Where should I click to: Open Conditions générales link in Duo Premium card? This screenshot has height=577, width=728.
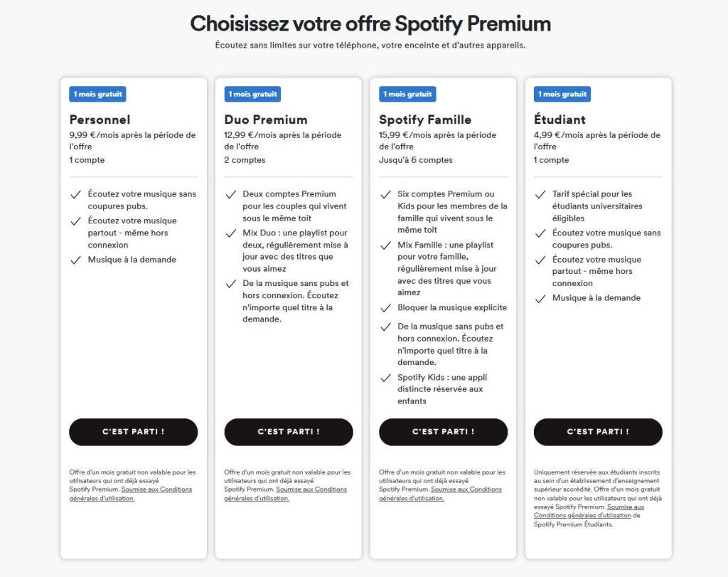point(311,489)
